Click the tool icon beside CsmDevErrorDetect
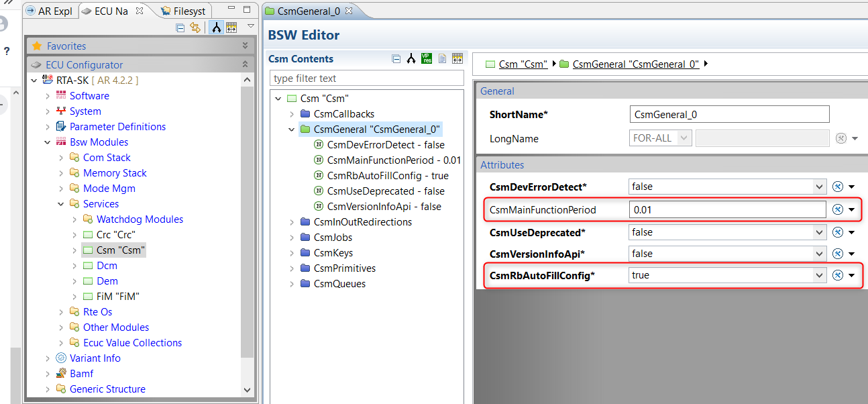The height and width of the screenshot is (404, 868). (x=837, y=187)
